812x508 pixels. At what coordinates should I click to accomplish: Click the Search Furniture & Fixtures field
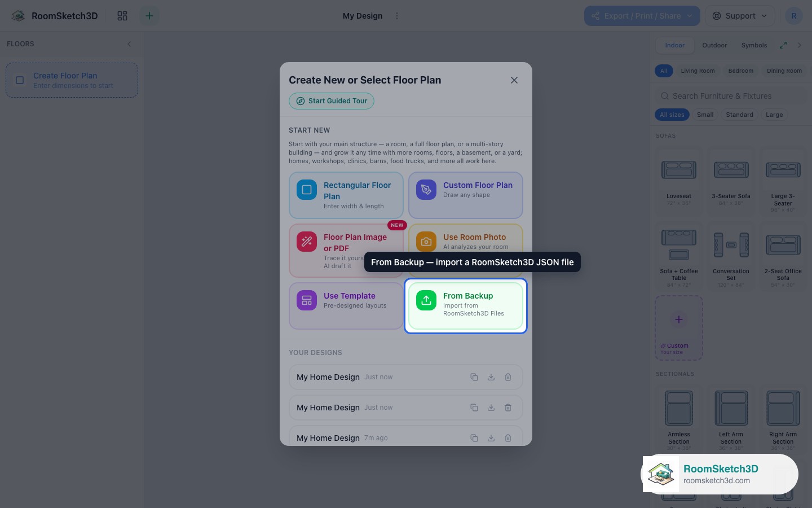pyautogui.click(x=731, y=96)
